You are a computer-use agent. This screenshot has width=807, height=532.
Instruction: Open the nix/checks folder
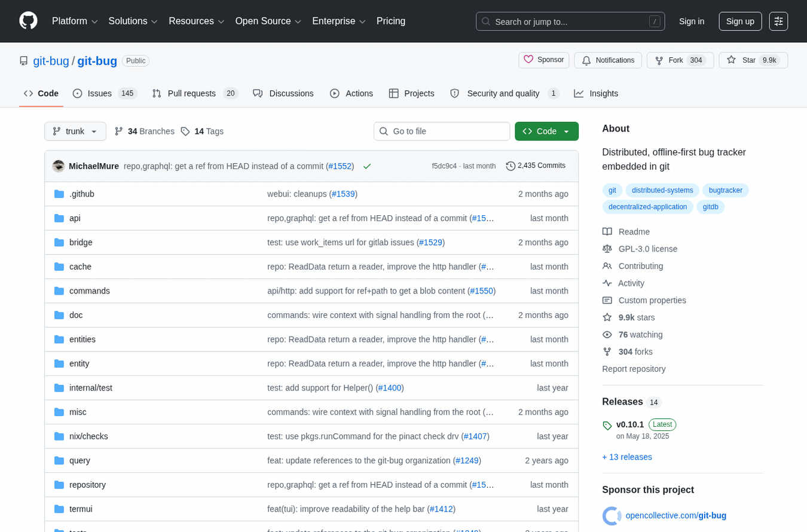[x=88, y=436]
